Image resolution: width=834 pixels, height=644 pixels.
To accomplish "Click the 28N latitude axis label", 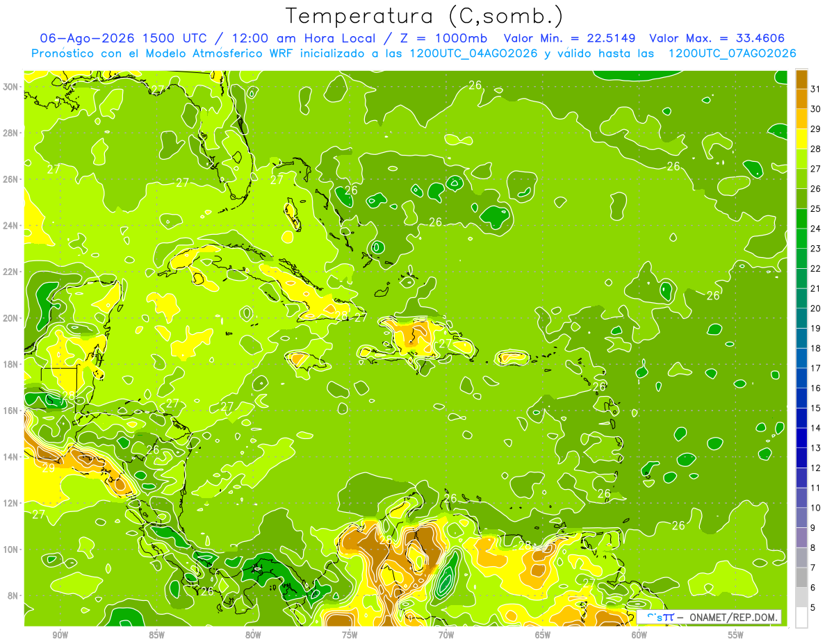I will (x=11, y=133).
